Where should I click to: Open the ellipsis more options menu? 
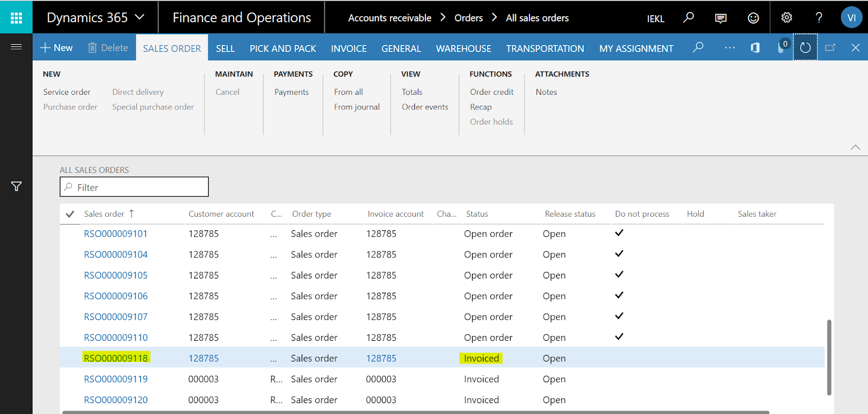coord(730,48)
